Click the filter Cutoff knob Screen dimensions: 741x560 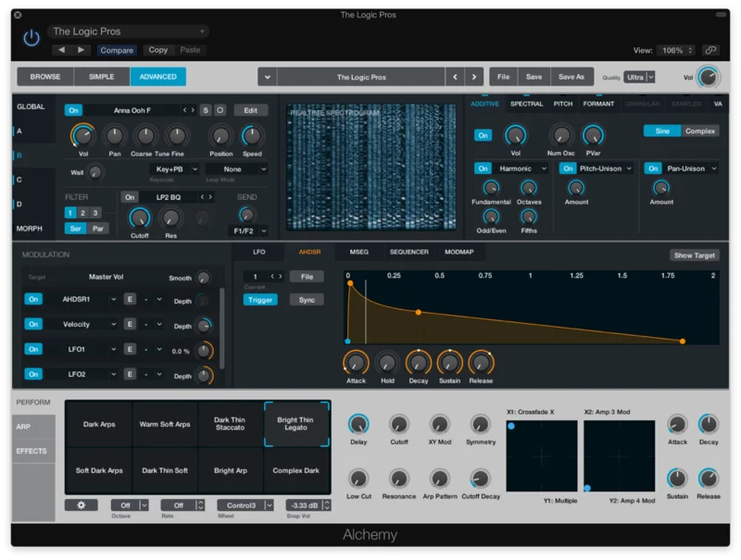click(x=139, y=218)
